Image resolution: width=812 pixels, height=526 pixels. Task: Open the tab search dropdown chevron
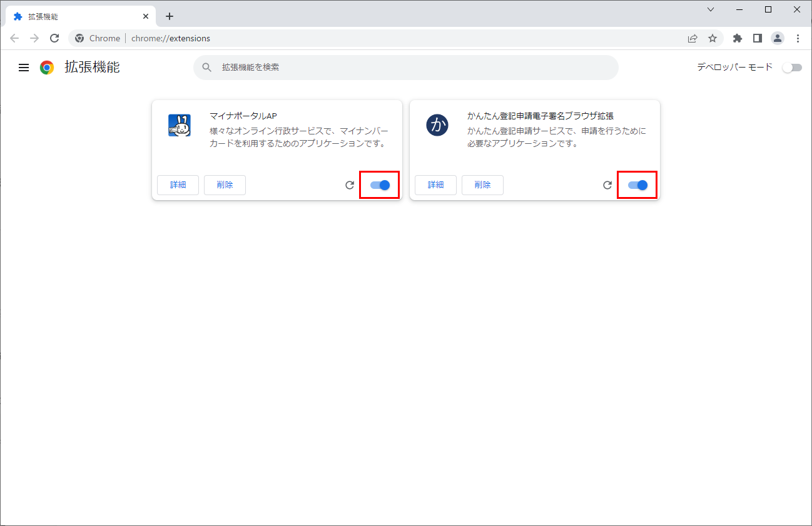coord(711,9)
